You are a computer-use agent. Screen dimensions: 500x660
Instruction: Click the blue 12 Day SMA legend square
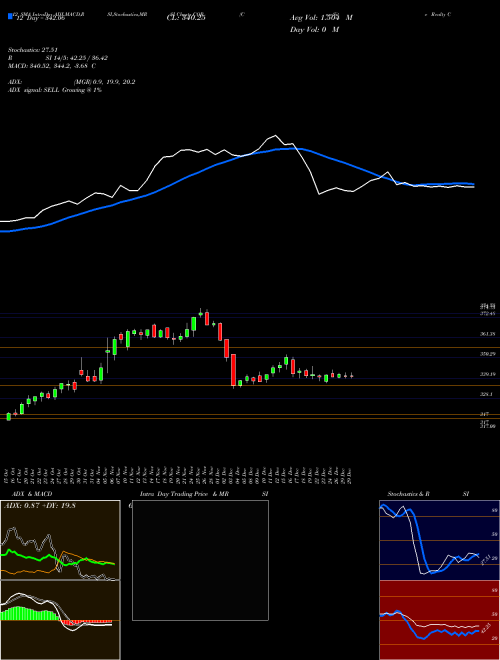point(10,17)
